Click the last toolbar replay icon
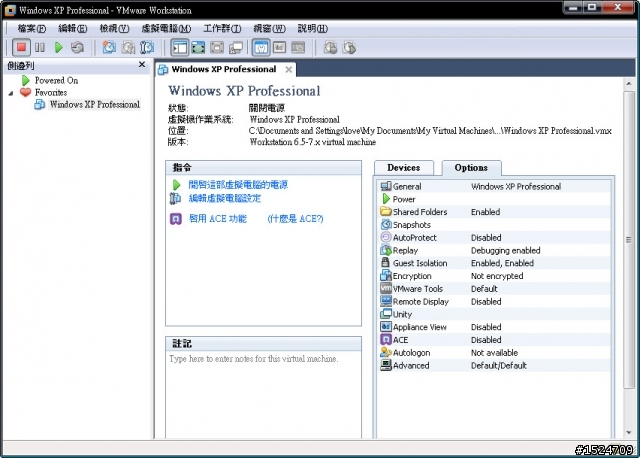This screenshot has height=458, width=640. 349,48
